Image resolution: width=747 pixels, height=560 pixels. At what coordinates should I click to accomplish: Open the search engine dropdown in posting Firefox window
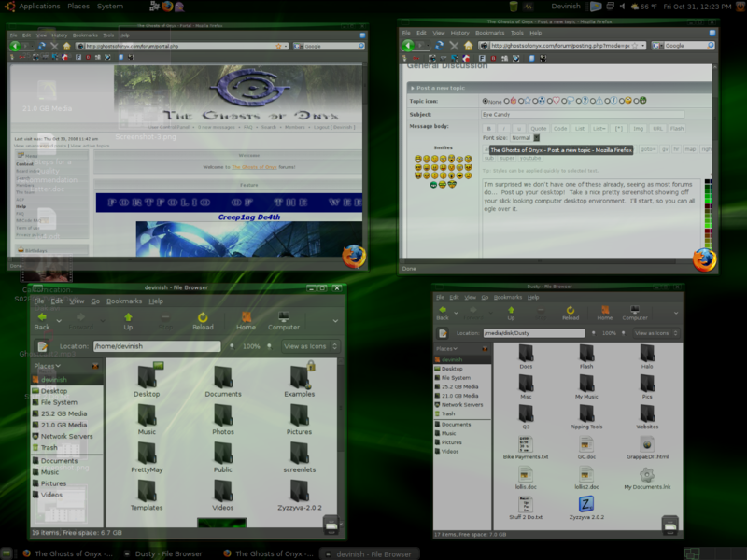[658, 46]
